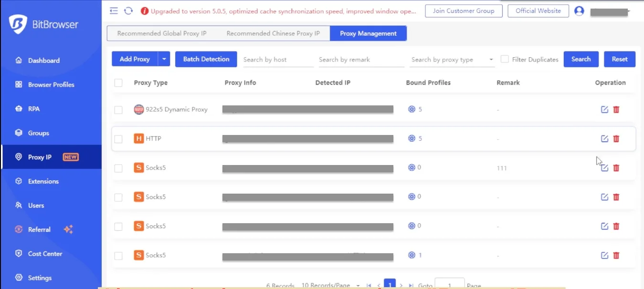Click the refresh icon in the top bar

coord(128,10)
